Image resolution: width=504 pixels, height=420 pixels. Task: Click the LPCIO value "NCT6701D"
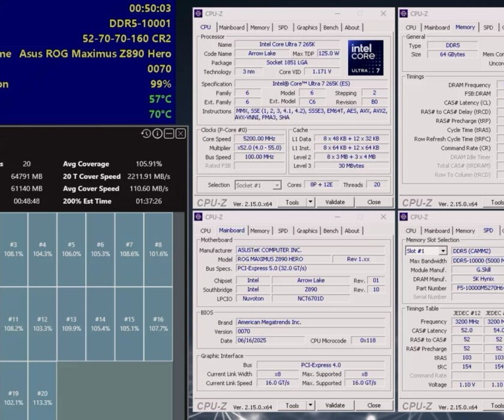point(311,299)
